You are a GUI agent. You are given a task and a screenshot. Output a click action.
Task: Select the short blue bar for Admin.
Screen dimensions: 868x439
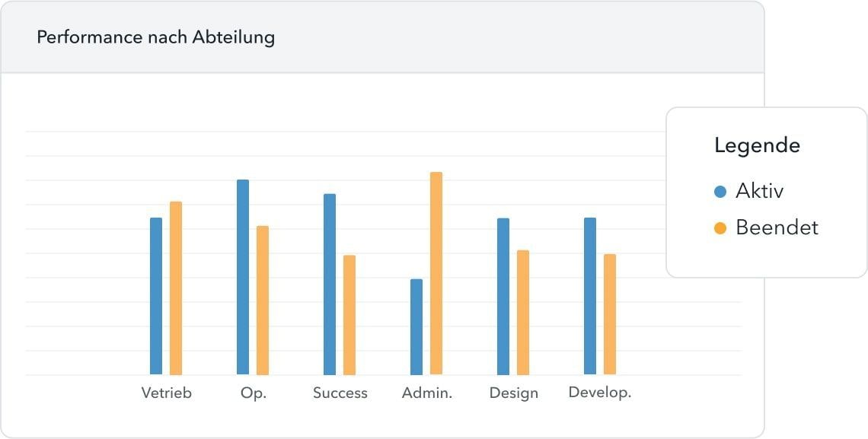point(416,327)
